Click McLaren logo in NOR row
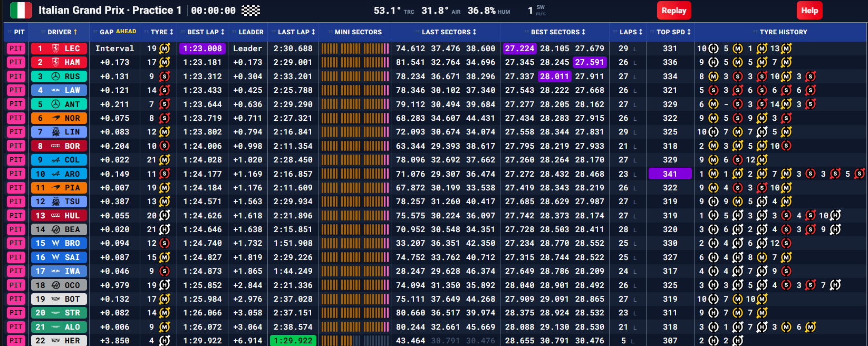The width and height of the screenshot is (868, 346). pyautogui.click(x=55, y=118)
